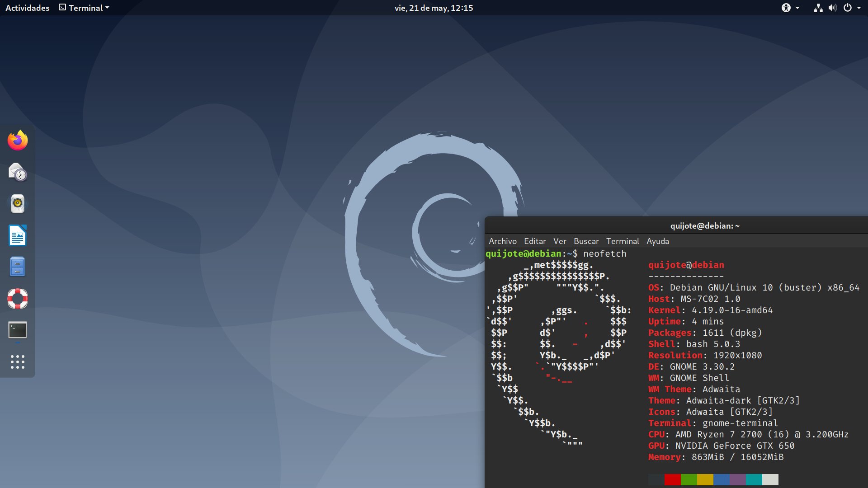Image resolution: width=868 pixels, height=488 pixels.
Task: Open the Ayuda menu in terminal
Action: click(x=657, y=241)
